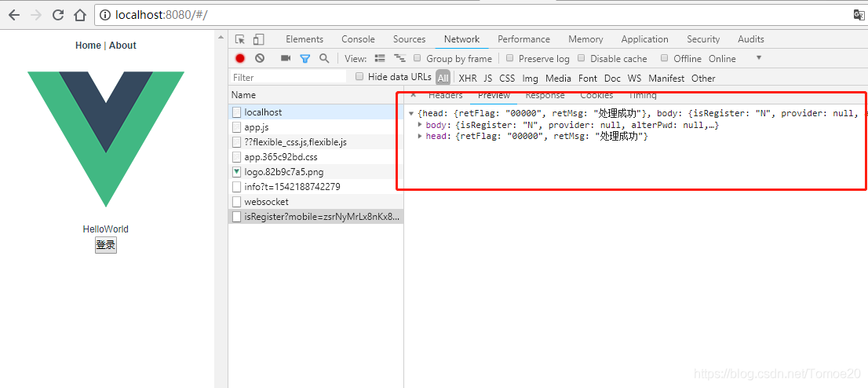Switch to the Memory tab
Viewport: 868px width, 388px height.
pos(585,39)
